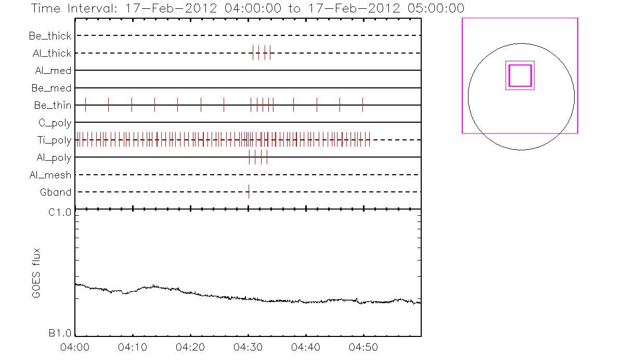Click the first Al_poly marker at 04:30
Screen dimensions: 624x364
pos(250,157)
